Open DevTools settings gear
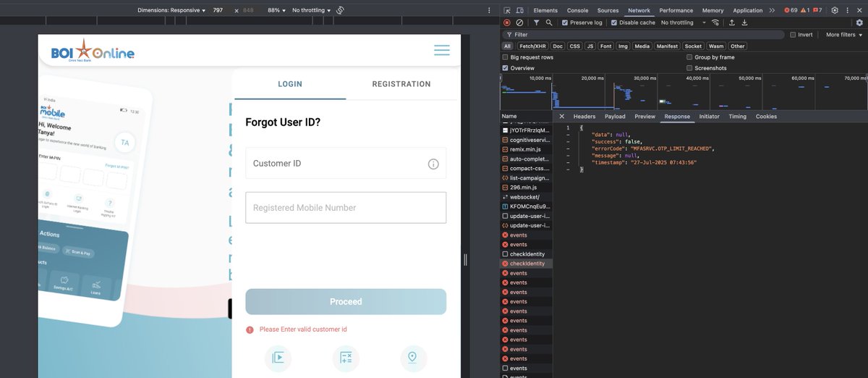Screen dimensions: 868x378 click(x=835, y=11)
